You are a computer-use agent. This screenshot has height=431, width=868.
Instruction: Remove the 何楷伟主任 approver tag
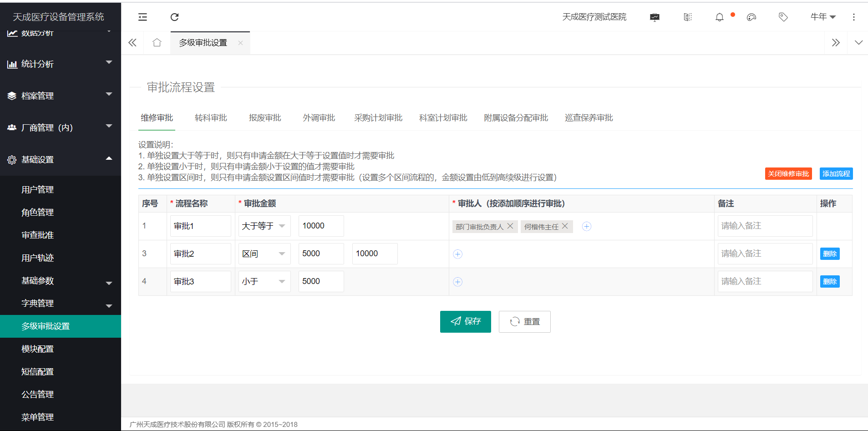(x=565, y=226)
